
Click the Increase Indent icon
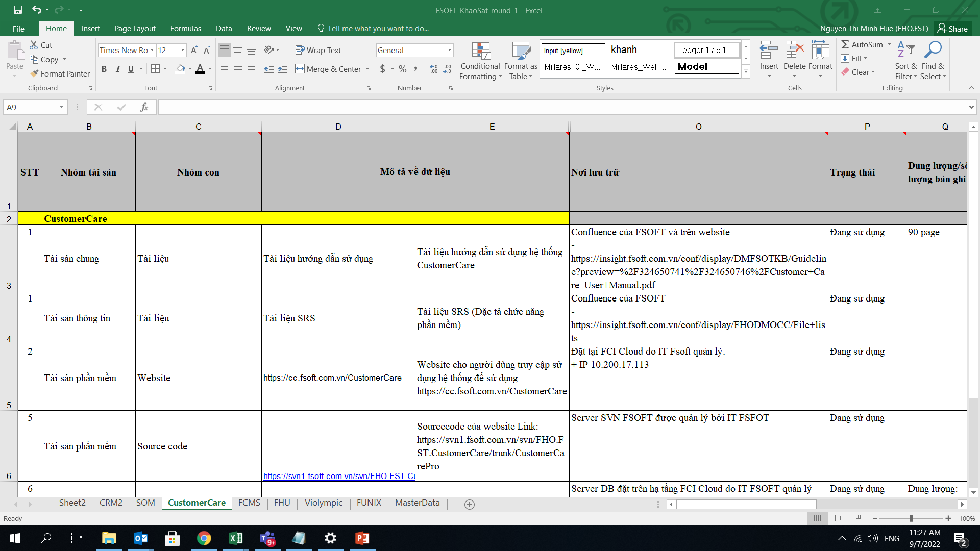[282, 69]
